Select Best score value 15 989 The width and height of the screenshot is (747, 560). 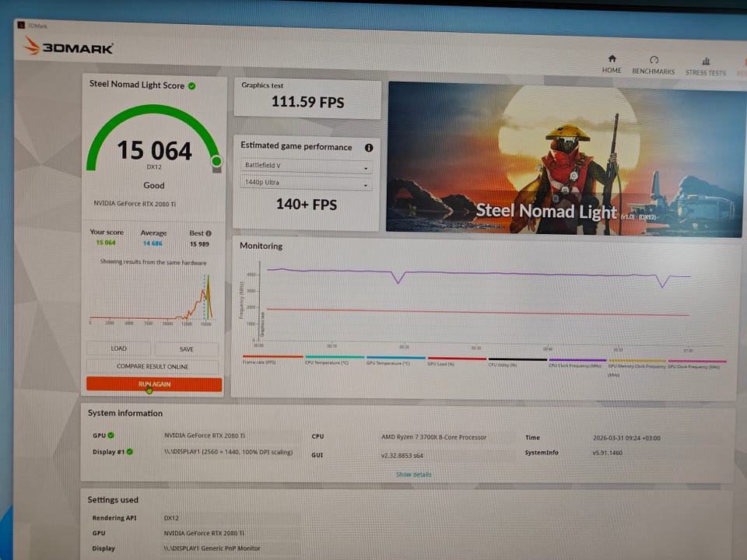click(199, 244)
